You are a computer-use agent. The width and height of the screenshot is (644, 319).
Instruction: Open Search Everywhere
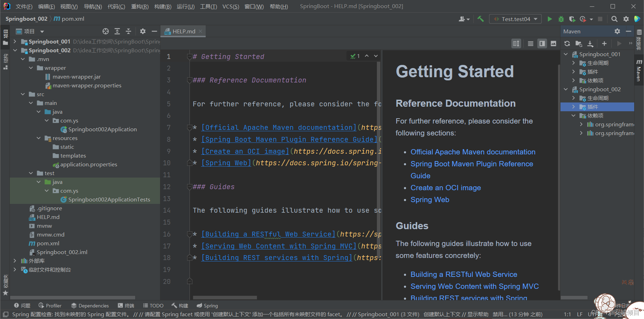(x=614, y=19)
